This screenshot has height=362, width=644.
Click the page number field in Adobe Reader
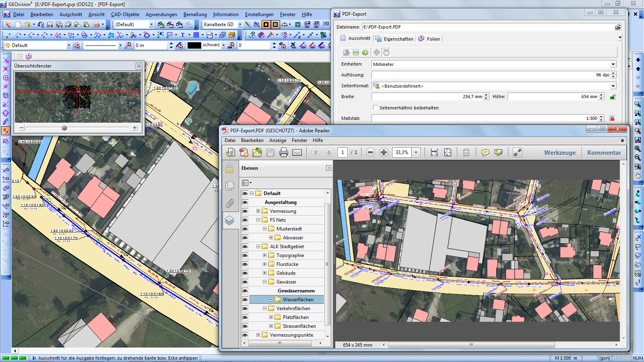[x=343, y=152]
